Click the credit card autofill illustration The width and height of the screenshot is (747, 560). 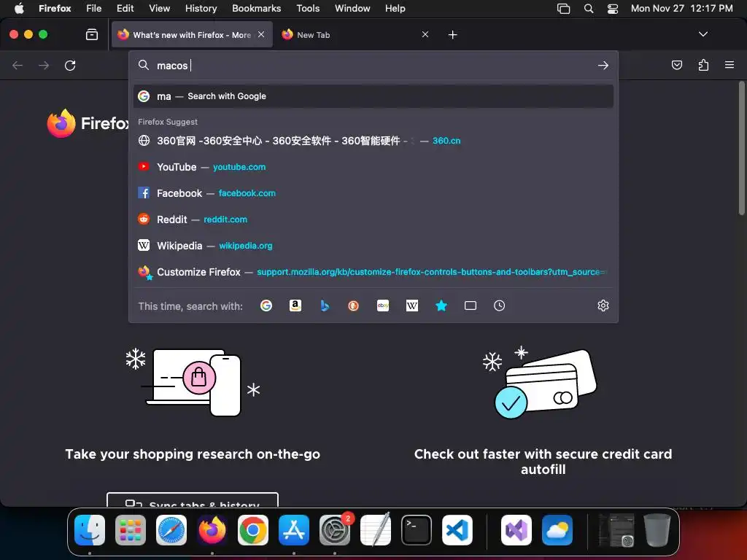pyautogui.click(x=540, y=382)
